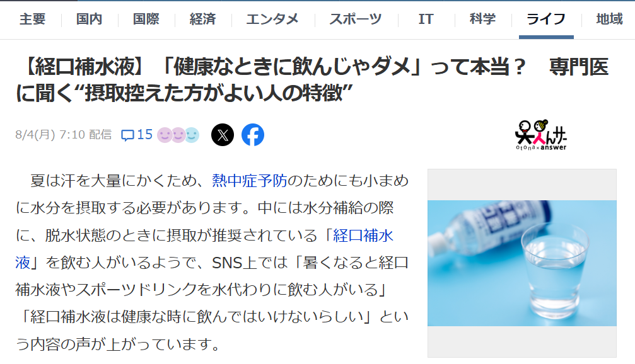Follow the 熱中症予防 link

250,180
